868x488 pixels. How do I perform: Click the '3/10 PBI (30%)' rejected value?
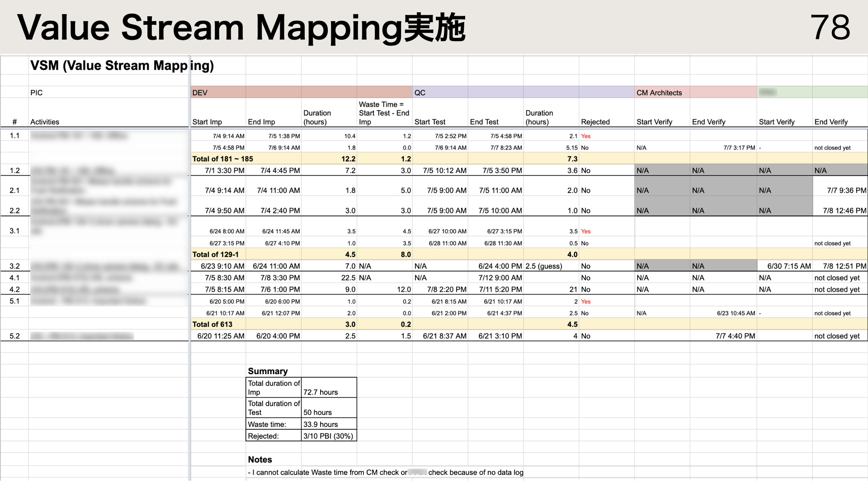(328, 436)
